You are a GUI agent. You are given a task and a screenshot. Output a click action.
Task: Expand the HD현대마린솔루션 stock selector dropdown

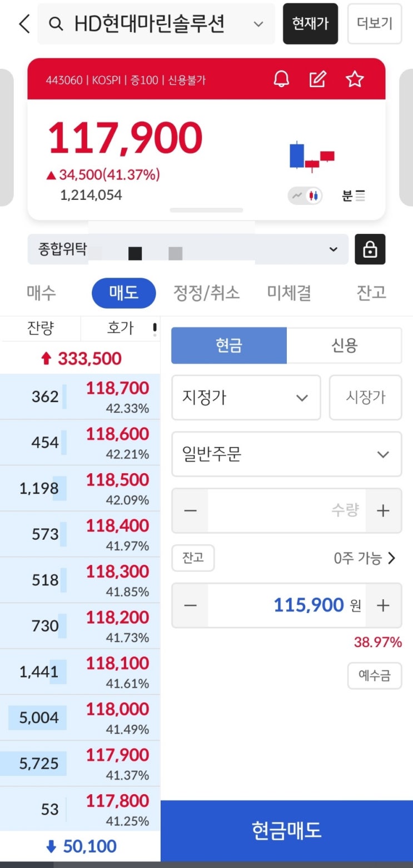click(258, 24)
